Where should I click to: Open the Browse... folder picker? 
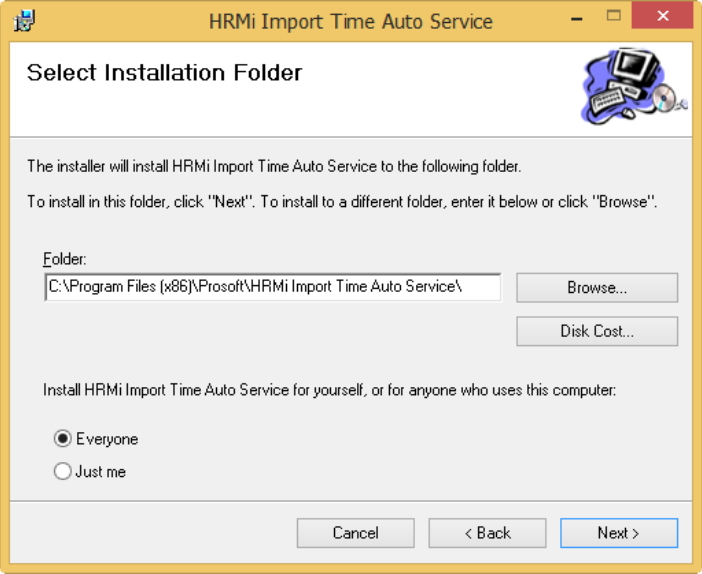point(597,287)
